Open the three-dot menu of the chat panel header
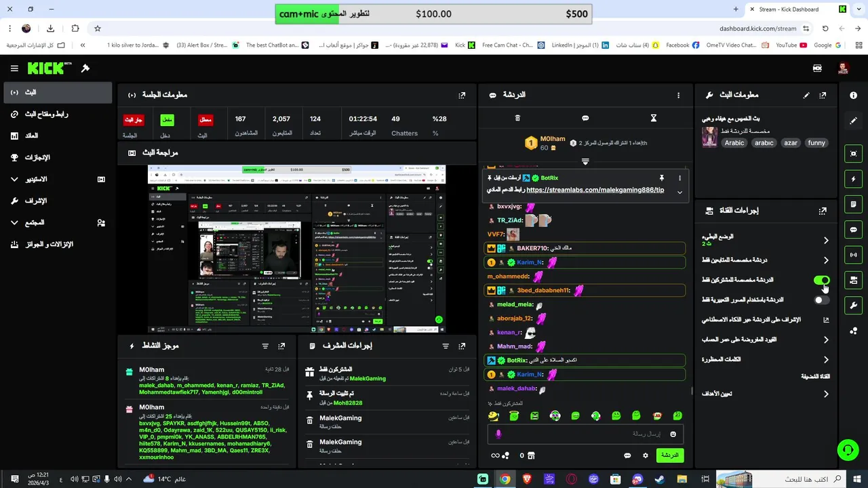Screen dimensions: 868x488 678,96
